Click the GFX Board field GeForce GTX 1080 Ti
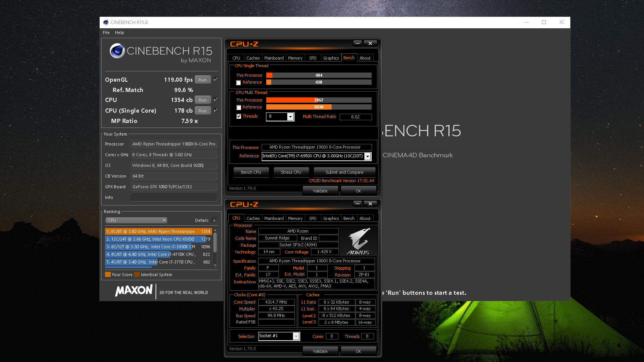The width and height of the screenshot is (644, 362). tap(174, 187)
